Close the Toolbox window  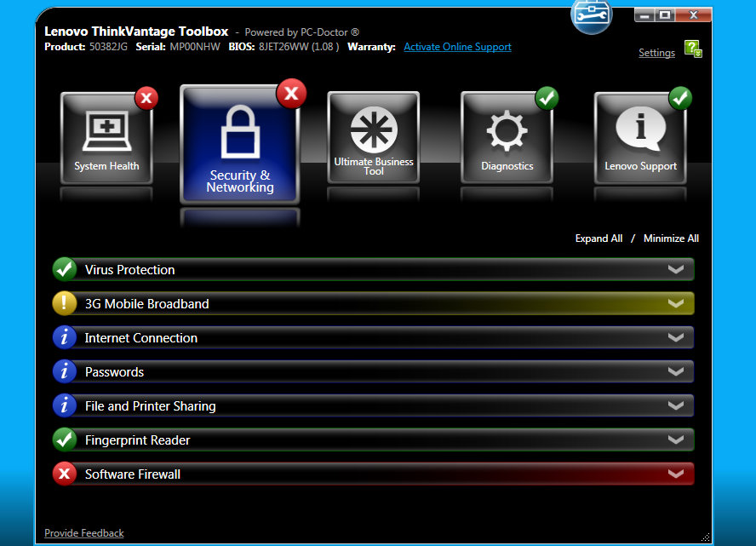(x=693, y=15)
